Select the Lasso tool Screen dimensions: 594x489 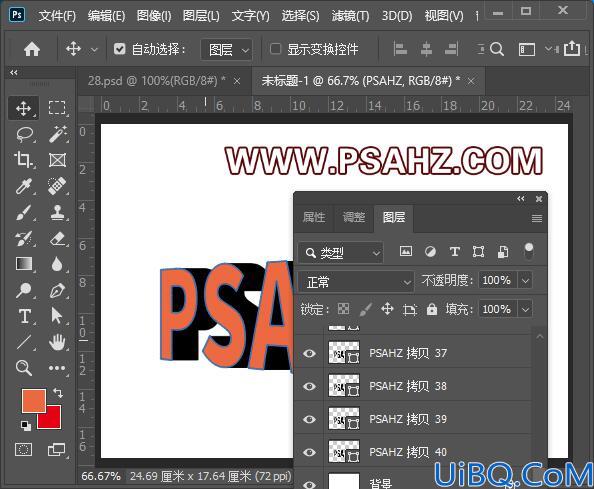(x=25, y=134)
